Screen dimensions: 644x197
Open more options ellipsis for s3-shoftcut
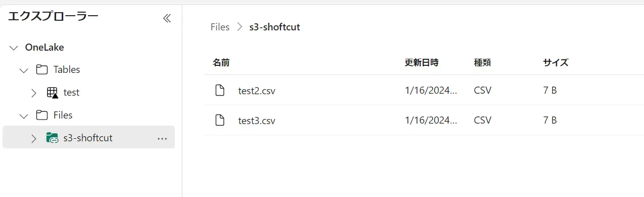(x=162, y=138)
